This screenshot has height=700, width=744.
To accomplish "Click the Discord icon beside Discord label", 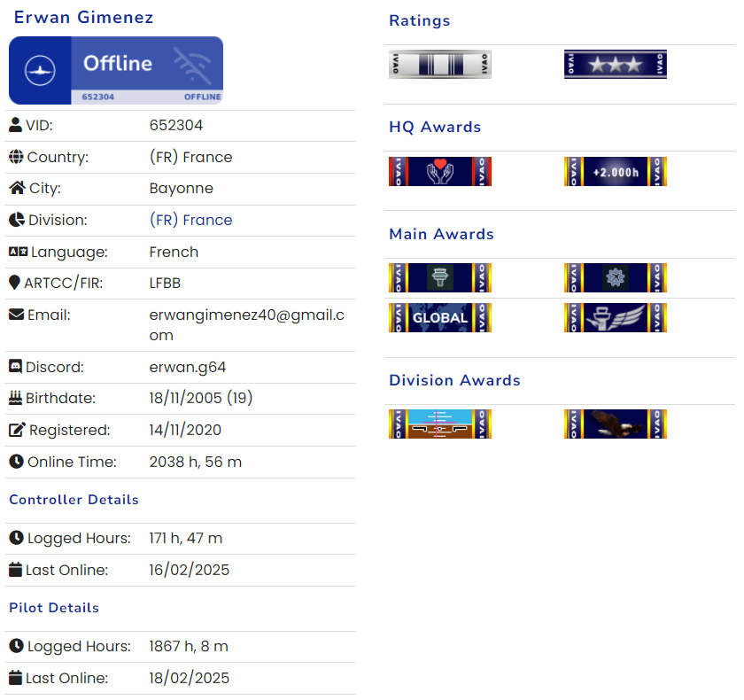I will click(15, 367).
